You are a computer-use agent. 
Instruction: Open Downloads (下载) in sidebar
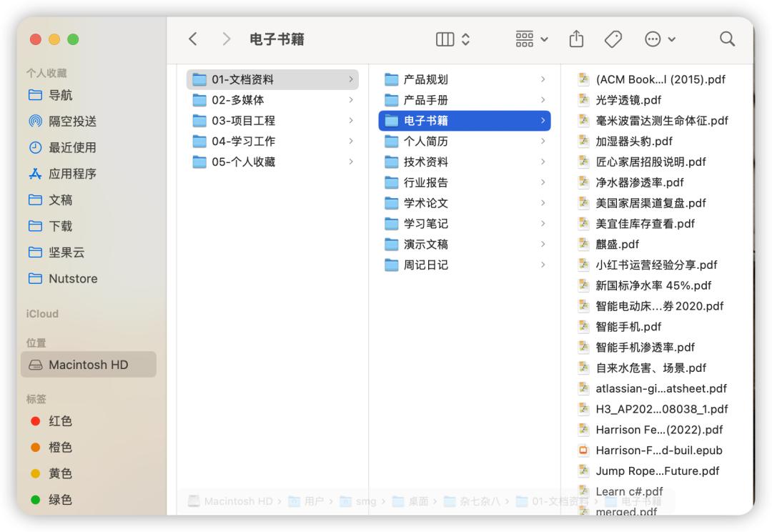[x=56, y=225]
